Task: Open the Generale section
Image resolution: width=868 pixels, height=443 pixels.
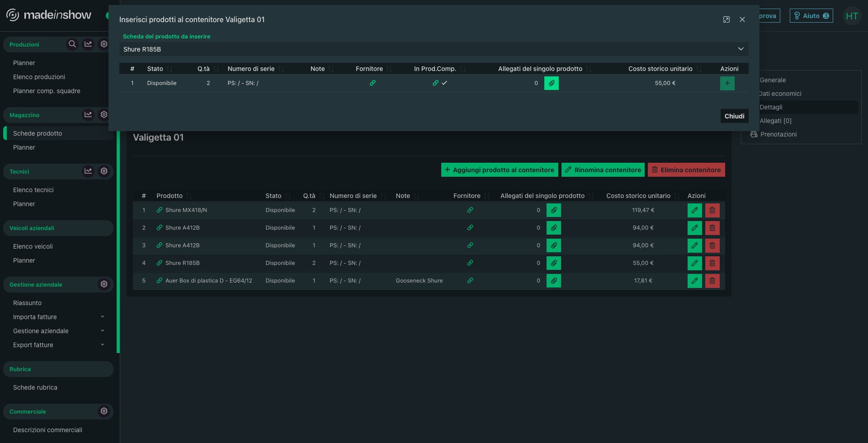Action: click(x=773, y=80)
